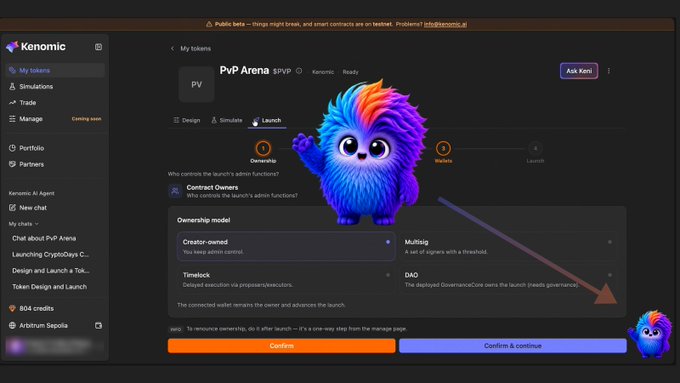Open Design and Launch a Tok... chat

51,270
